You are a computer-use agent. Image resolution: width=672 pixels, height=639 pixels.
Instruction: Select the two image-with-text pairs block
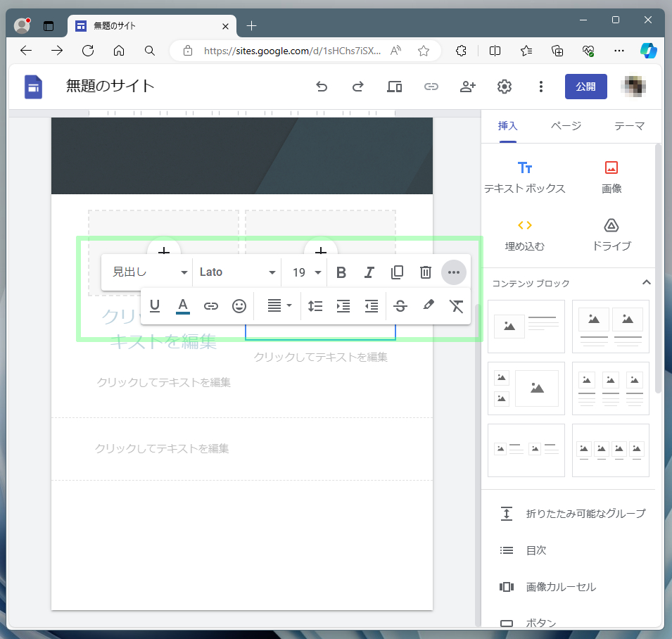[x=526, y=450]
